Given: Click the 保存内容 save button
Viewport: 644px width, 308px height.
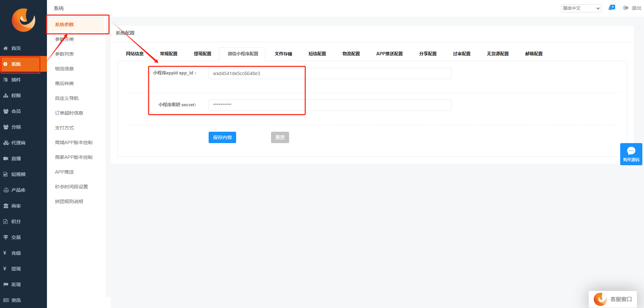Looking at the screenshot, I should (222, 137).
